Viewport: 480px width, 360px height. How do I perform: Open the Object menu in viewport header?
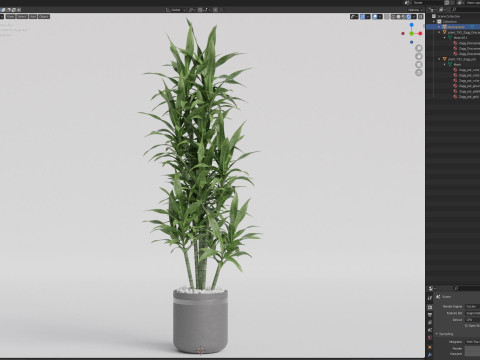pos(44,16)
